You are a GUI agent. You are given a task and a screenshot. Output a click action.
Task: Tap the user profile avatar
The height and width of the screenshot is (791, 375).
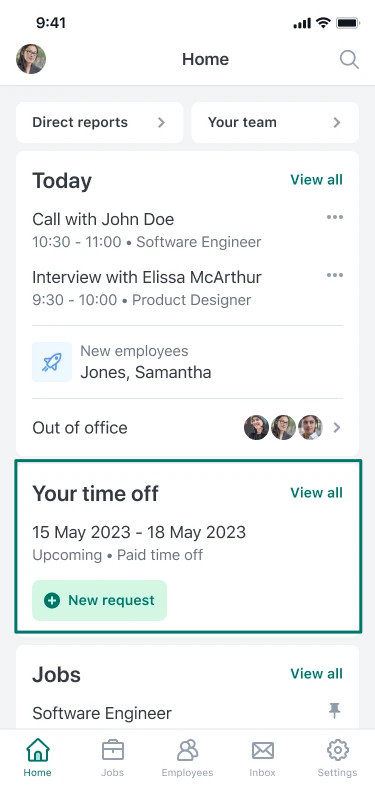tap(31, 59)
